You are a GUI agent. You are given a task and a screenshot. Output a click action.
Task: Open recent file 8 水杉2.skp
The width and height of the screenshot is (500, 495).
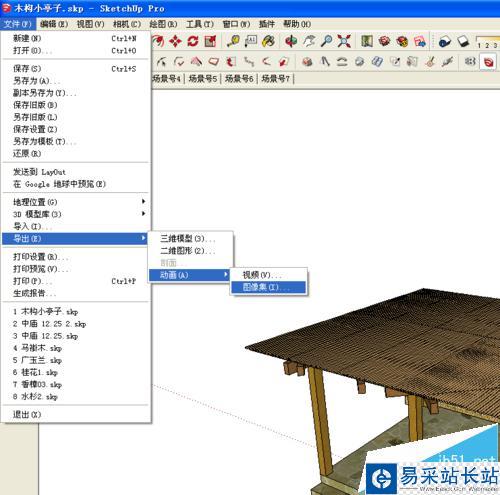[75, 397]
